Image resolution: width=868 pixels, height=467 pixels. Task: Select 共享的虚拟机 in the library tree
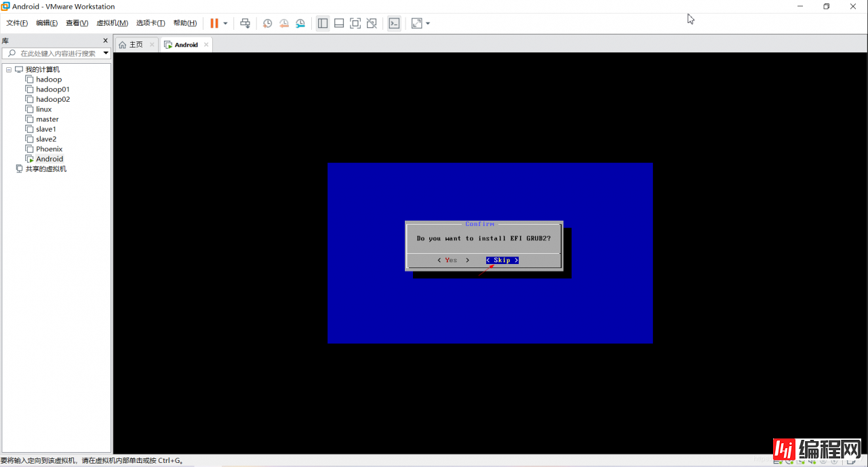coord(46,169)
